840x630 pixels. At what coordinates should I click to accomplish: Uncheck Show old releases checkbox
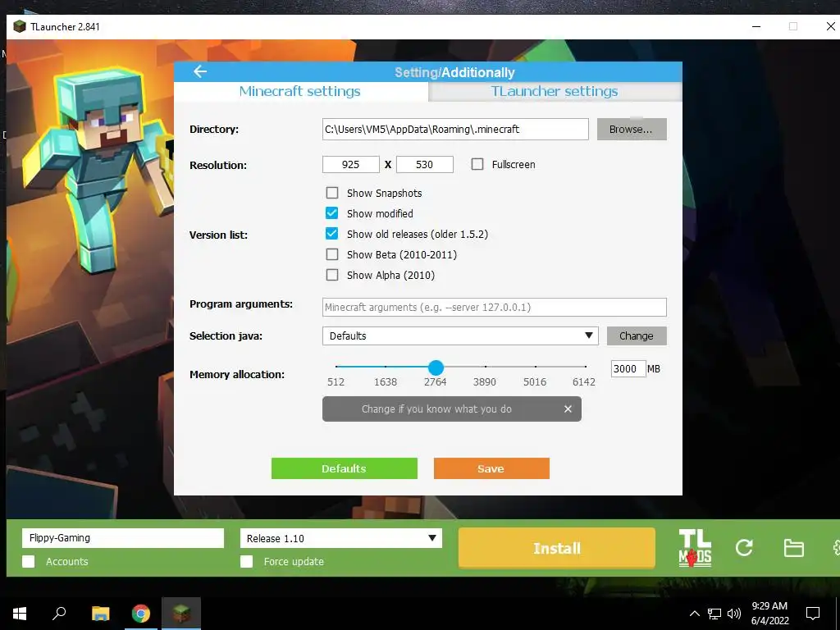pos(332,234)
